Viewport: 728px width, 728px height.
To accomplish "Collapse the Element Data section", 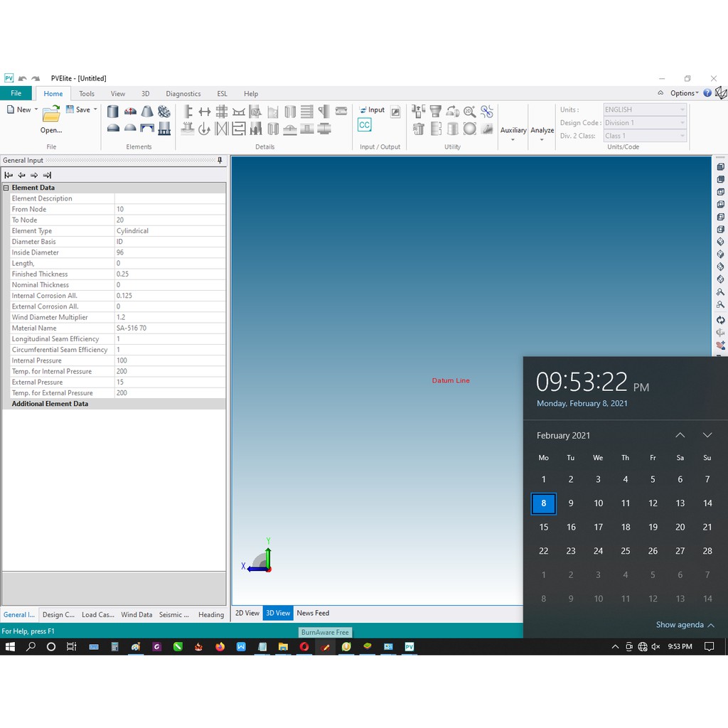I will tap(6, 188).
